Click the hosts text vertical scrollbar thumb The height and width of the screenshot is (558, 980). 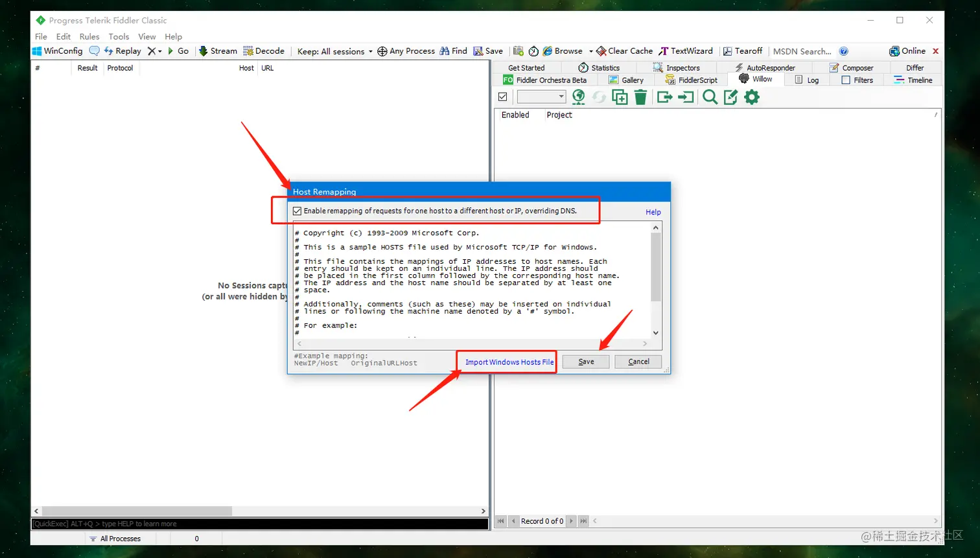(656, 267)
